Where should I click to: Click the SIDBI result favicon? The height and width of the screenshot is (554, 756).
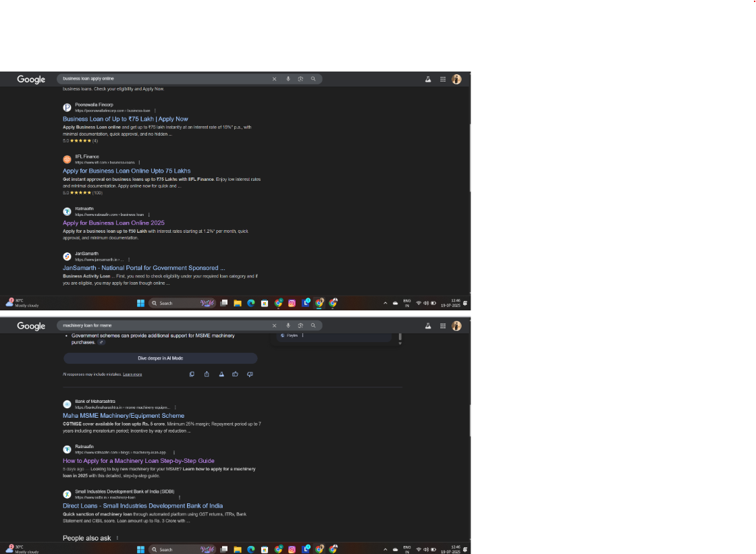click(x=67, y=495)
